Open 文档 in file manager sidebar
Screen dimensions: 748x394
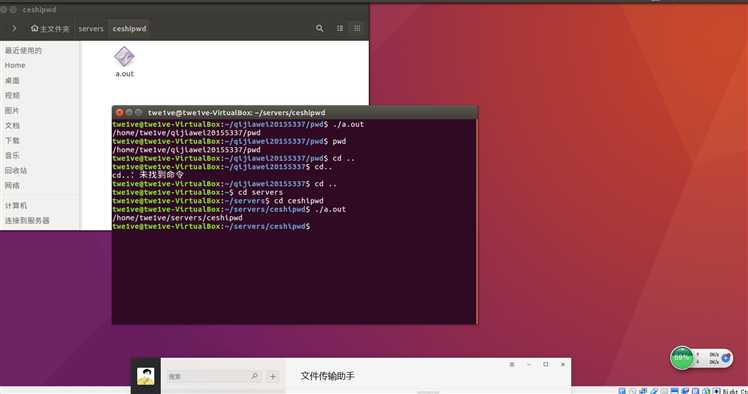tap(12, 125)
